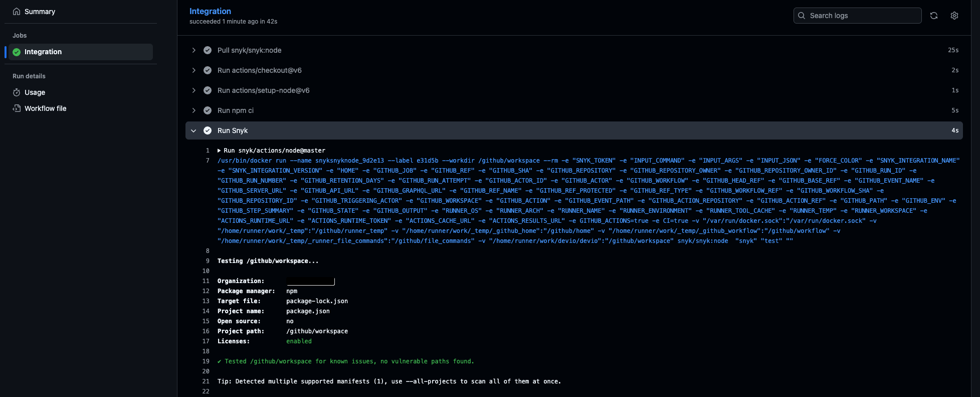Viewport: 980px width, 397px height.
Task: Click the Workflow file icon
Action: [x=17, y=108]
